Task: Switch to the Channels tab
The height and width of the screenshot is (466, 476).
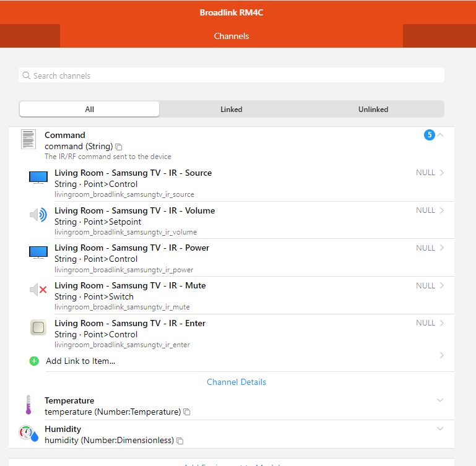Action: 232,36
